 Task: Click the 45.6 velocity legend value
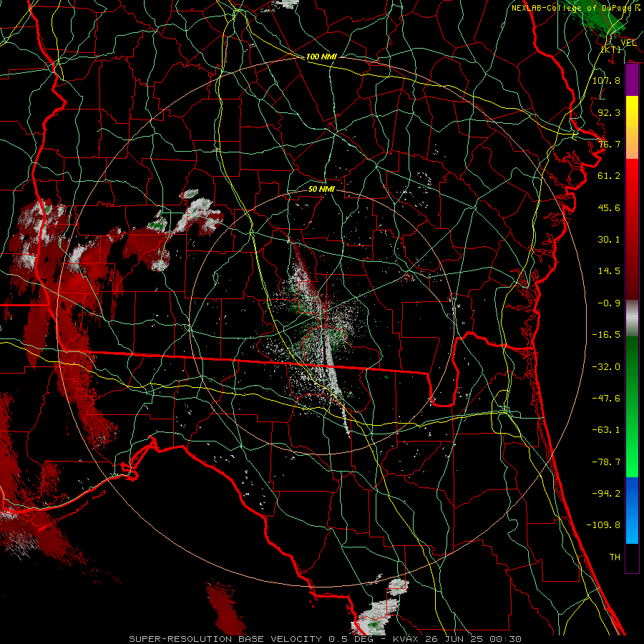[x=609, y=208]
